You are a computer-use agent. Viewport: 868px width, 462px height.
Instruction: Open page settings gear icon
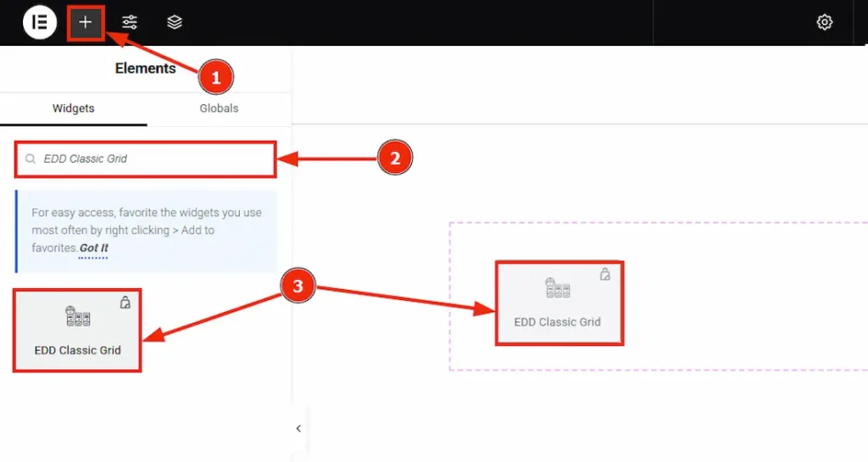[824, 22]
